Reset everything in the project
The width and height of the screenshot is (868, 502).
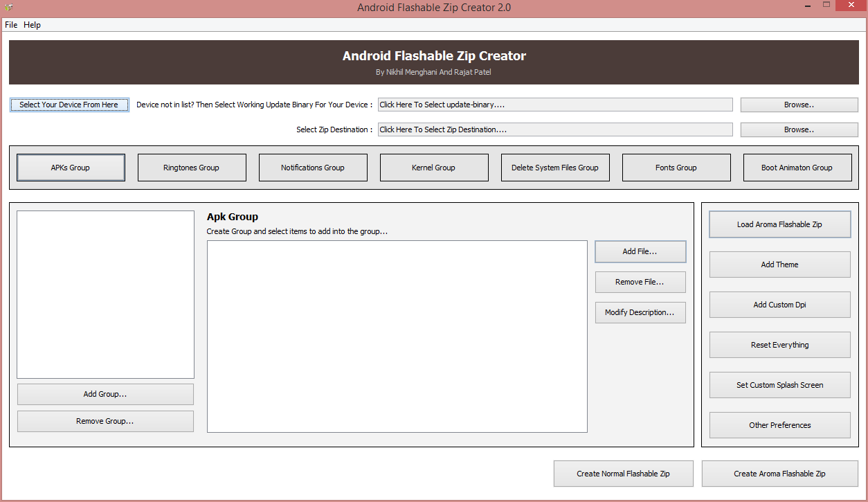click(x=779, y=344)
